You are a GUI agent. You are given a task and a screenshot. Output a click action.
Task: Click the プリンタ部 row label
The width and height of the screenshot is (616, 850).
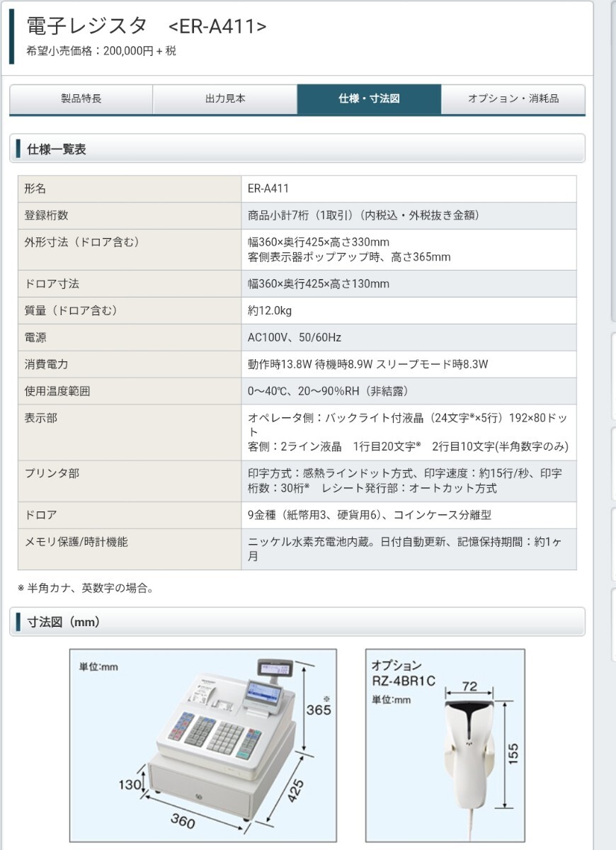(52, 473)
